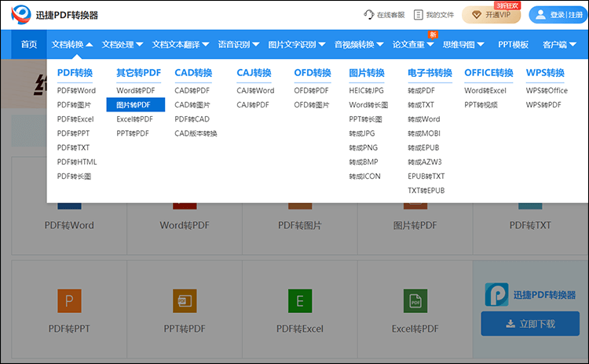
Task: Collapse the 文档转换 menu
Action: tap(72, 45)
